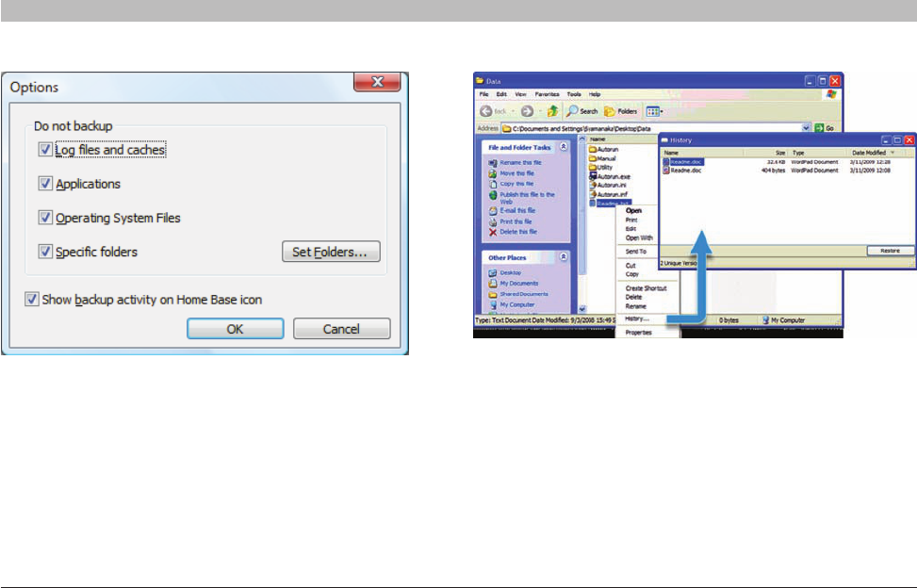
Task: Click the Set Folders... button
Action: (331, 252)
